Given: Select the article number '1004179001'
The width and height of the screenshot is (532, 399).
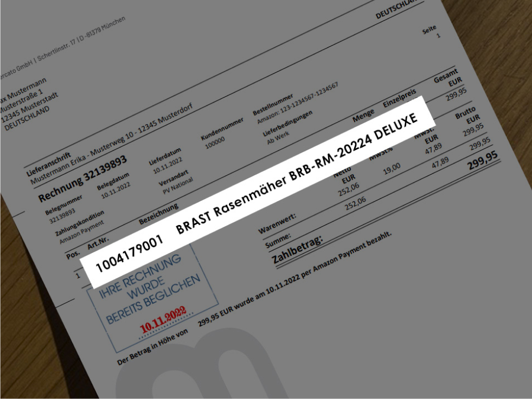Looking at the screenshot, I should tap(130, 254).
